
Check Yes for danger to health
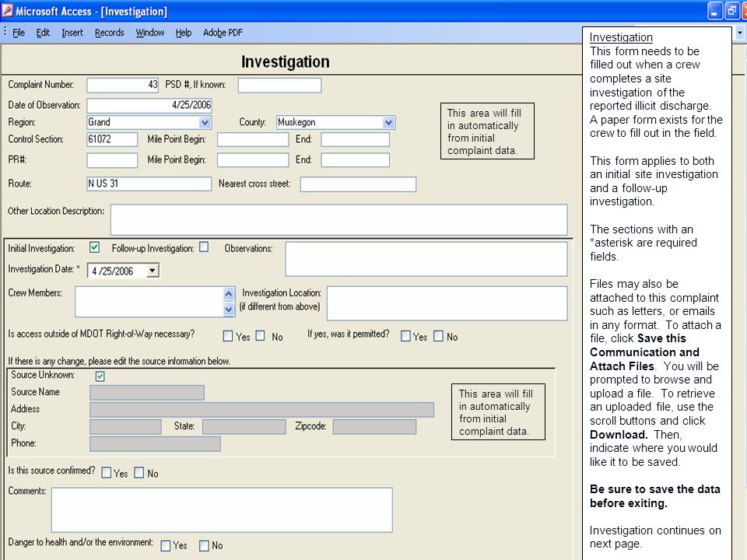pyautogui.click(x=165, y=546)
